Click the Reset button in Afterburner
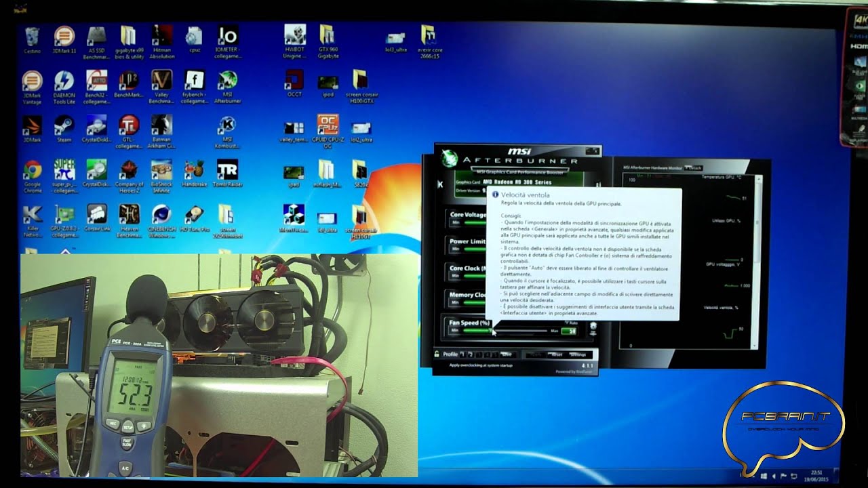 (557, 354)
